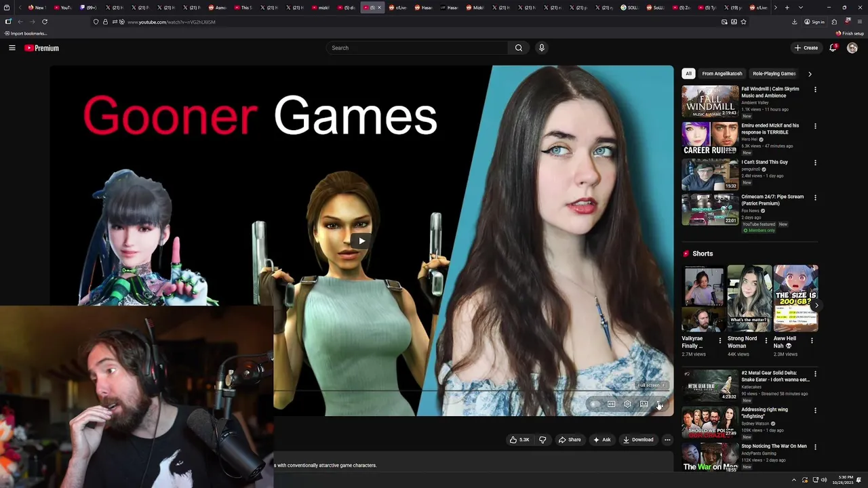Open options for Strong Nord Woman short
868x488 pixels.
pyautogui.click(x=766, y=340)
